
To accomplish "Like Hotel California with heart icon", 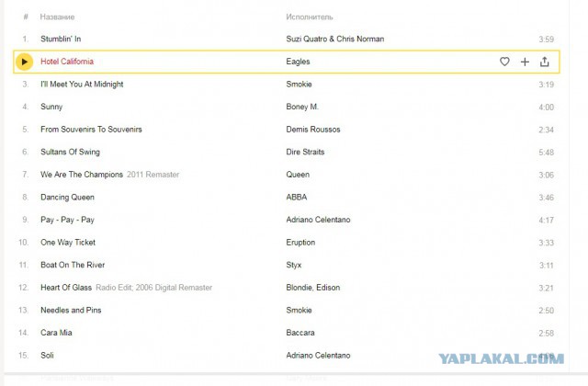I will [504, 62].
